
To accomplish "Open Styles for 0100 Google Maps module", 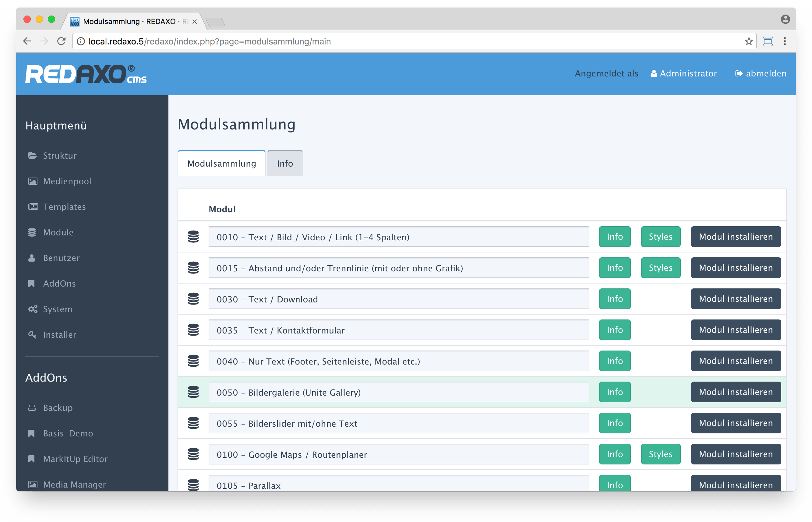I will [x=660, y=454].
